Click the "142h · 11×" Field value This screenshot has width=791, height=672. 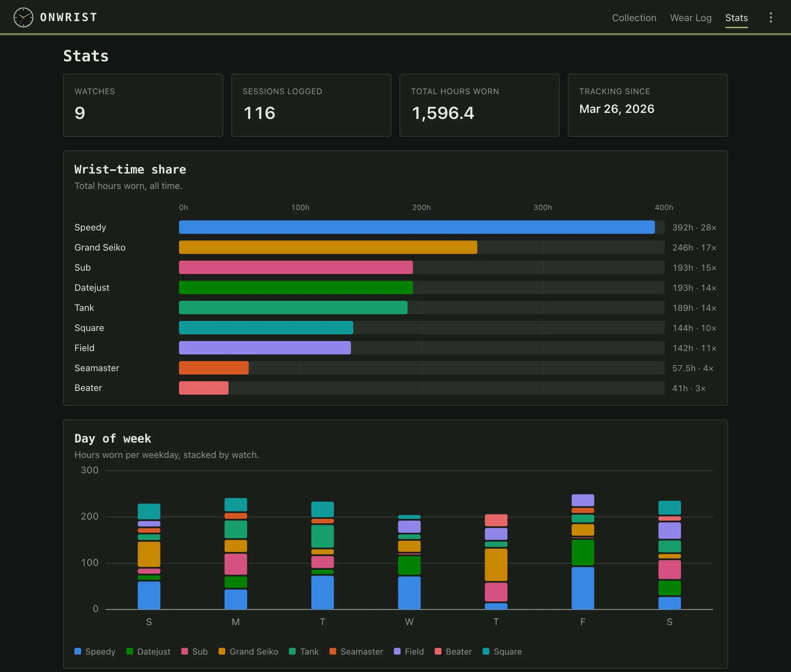click(x=694, y=348)
